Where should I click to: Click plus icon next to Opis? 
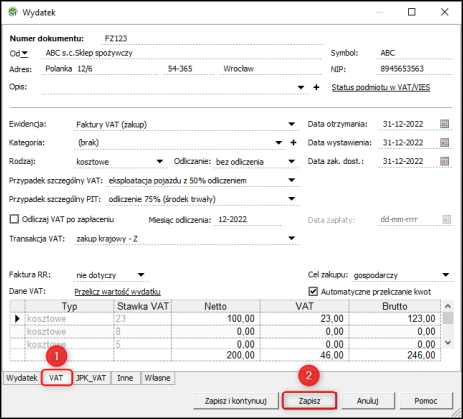tap(316, 87)
